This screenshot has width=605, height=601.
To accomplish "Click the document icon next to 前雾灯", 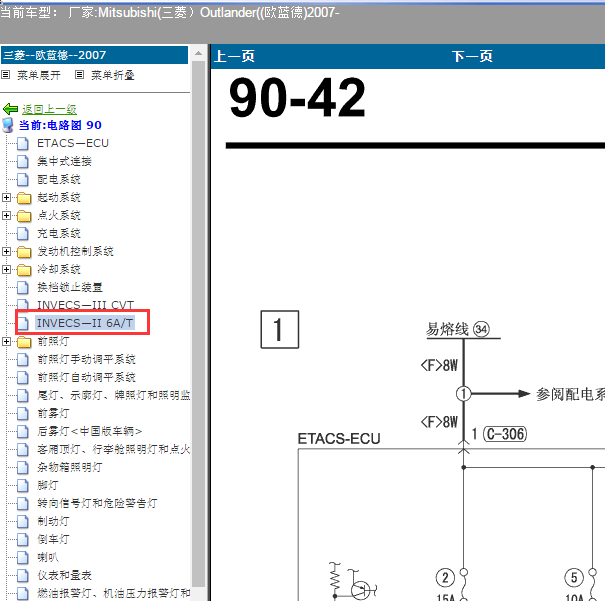I will (23, 414).
